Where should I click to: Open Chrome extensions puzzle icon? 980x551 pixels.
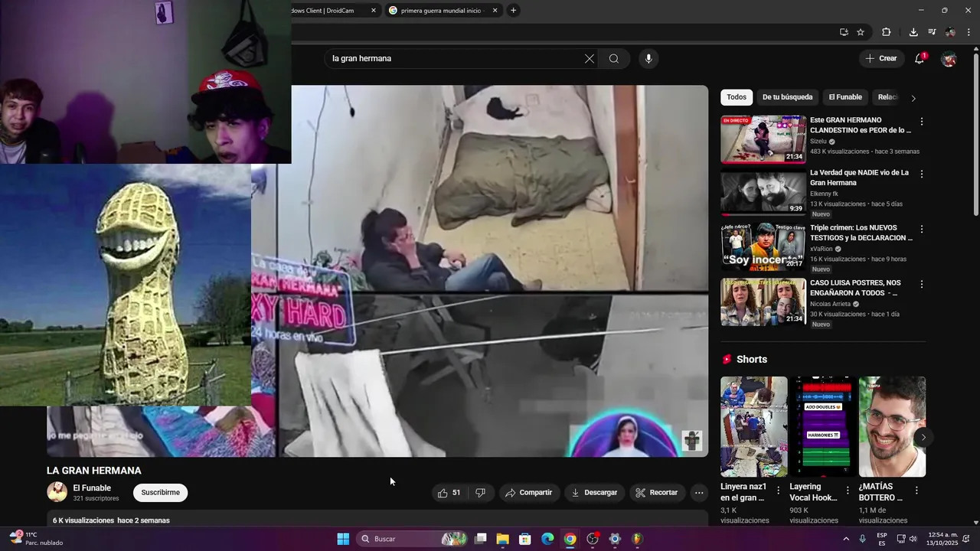[887, 32]
